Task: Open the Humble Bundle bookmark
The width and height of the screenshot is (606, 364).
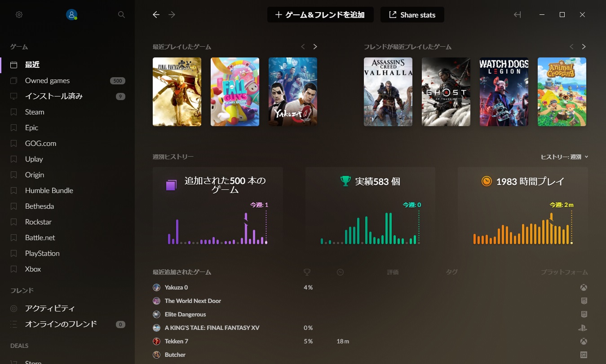Action: pos(67,190)
